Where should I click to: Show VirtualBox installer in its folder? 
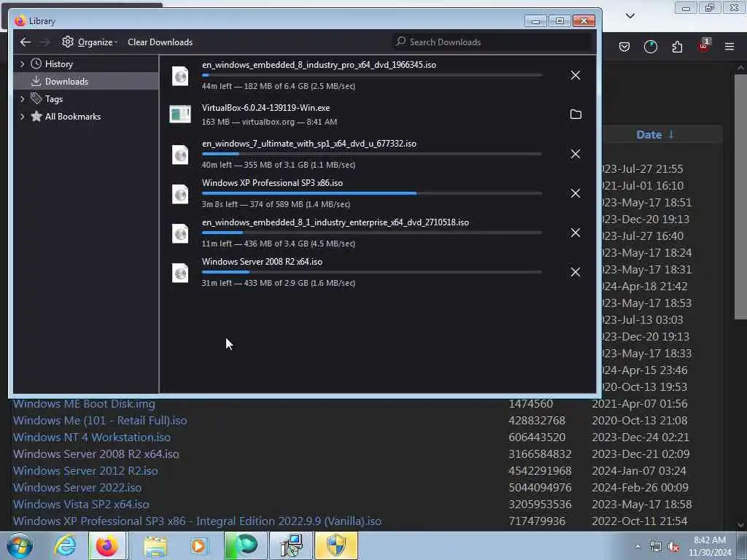click(x=576, y=114)
